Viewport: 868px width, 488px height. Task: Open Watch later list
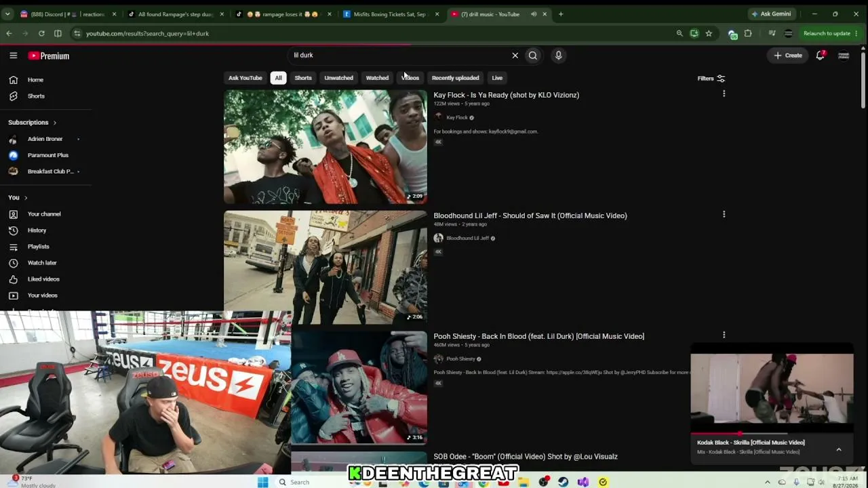click(x=45, y=263)
